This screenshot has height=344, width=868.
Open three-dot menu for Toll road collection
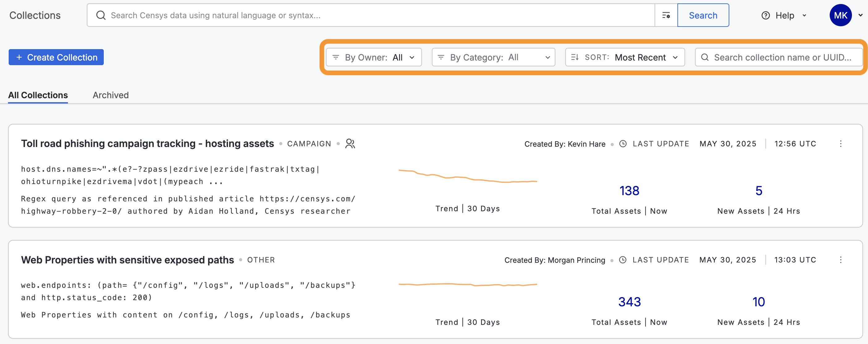point(841,144)
